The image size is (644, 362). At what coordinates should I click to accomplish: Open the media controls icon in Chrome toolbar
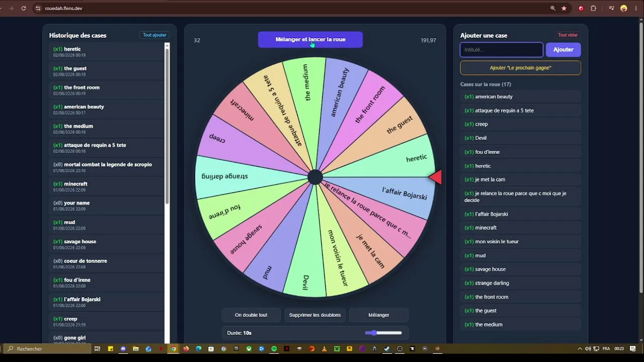tap(612, 9)
